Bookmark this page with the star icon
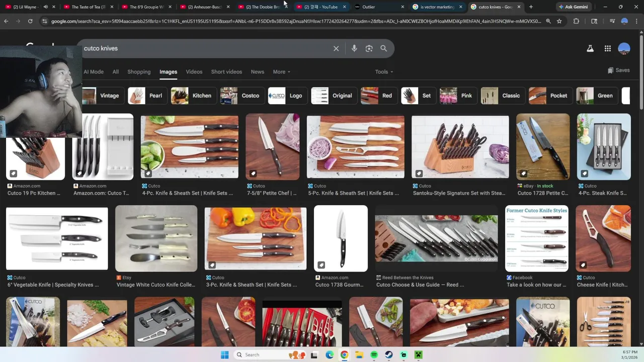 559,21
